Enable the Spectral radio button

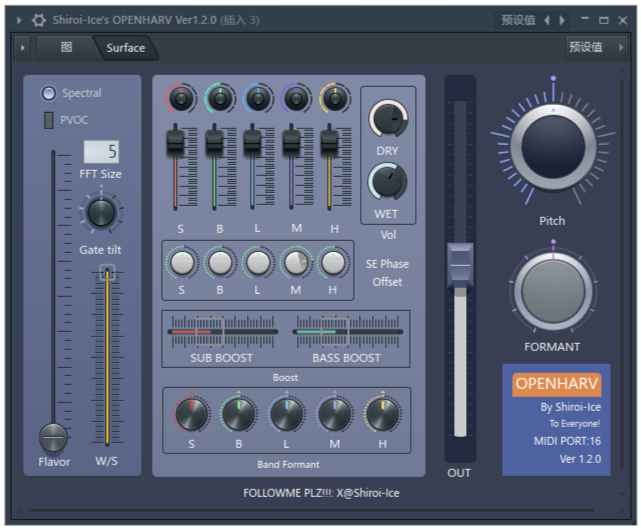49,93
